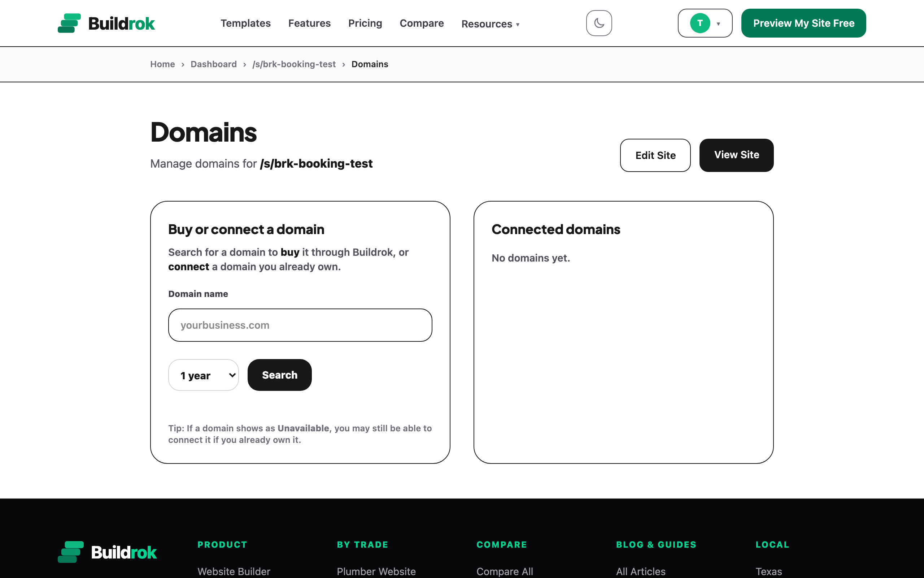Click the No domains yet text
Image resolution: width=924 pixels, height=578 pixels.
pos(531,258)
